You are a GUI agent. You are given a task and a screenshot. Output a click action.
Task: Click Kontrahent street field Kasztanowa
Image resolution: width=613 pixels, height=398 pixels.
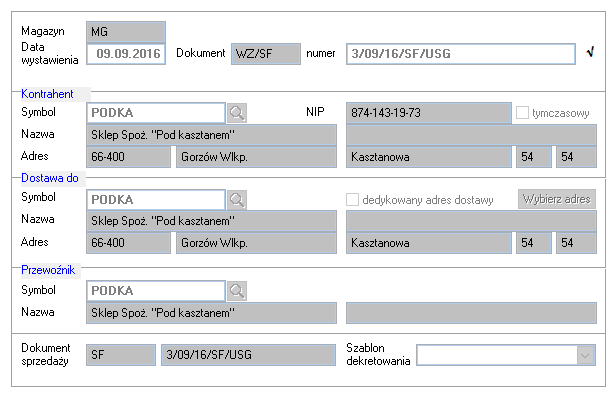coord(428,157)
